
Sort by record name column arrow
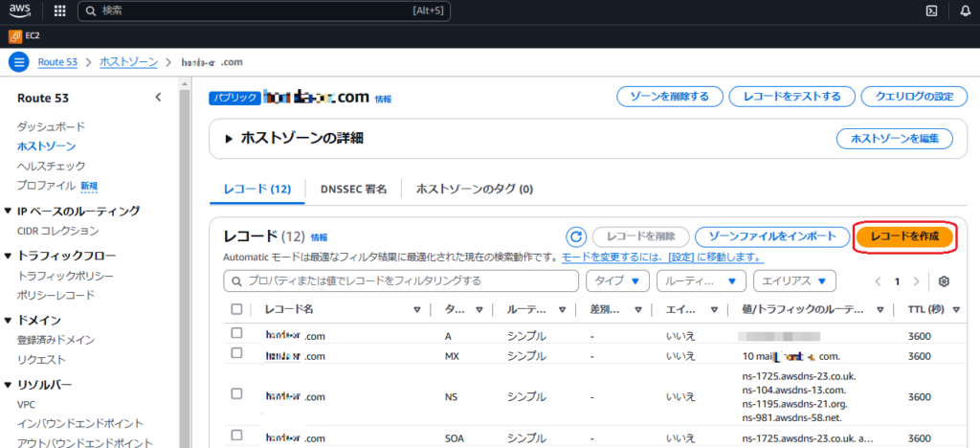click(417, 309)
